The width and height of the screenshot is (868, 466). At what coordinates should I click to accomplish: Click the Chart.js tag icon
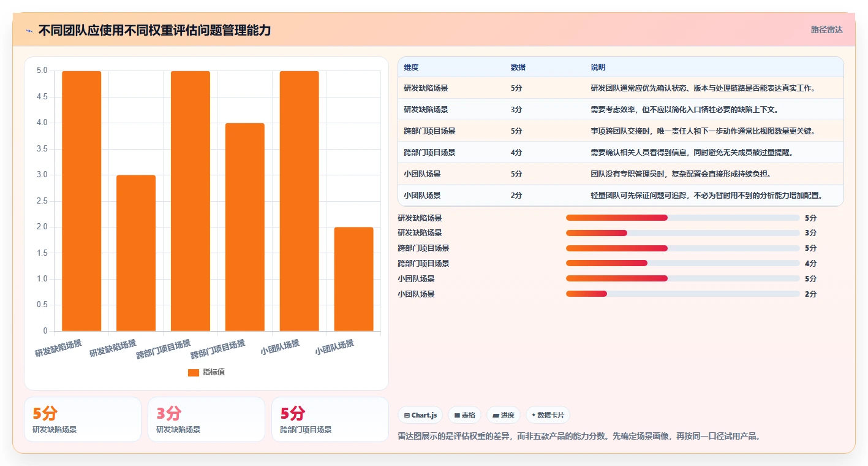click(x=407, y=416)
